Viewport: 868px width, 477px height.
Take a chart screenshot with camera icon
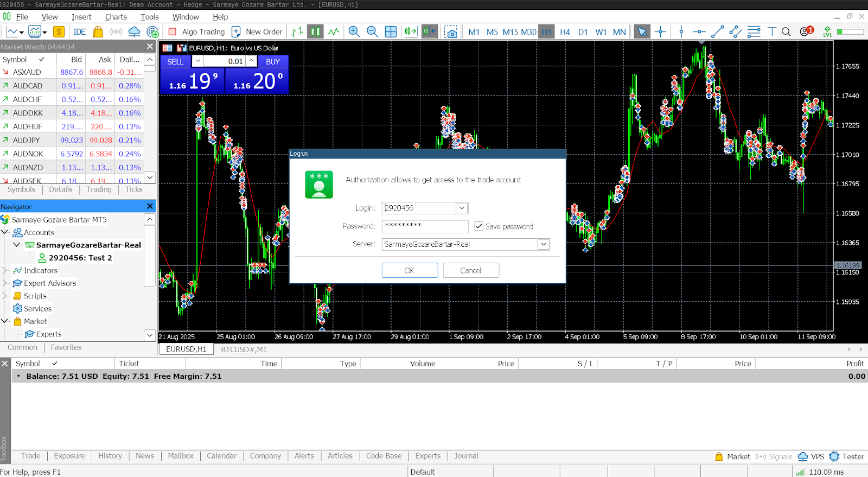point(450,31)
